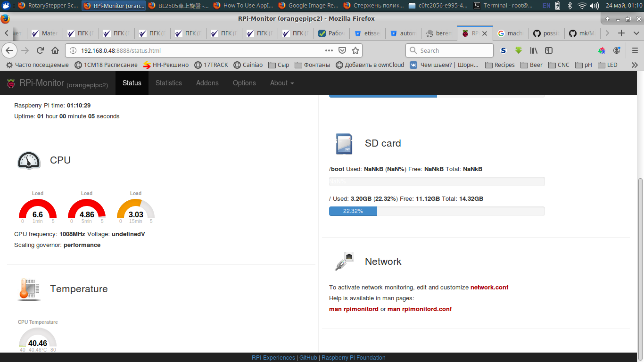Switch to the possib GitHub tab
The height and width of the screenshot is (362, 644).
pyautogui.click(x=546, y=33)
